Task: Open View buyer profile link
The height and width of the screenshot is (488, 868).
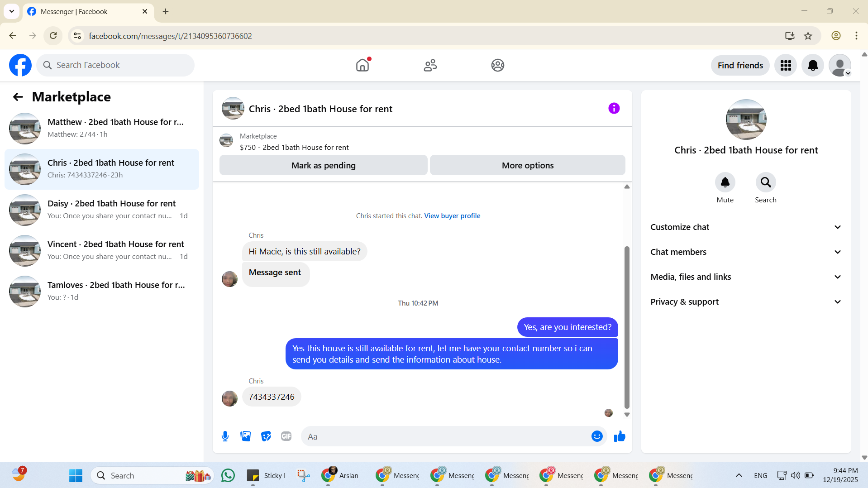Action: tap(452, 216)
